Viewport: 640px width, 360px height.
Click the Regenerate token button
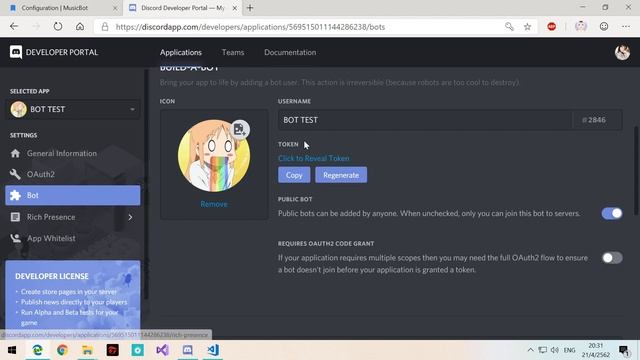[341, 175]
